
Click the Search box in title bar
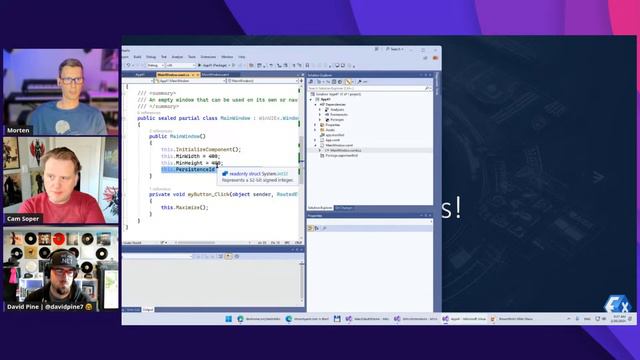[395, 49]
